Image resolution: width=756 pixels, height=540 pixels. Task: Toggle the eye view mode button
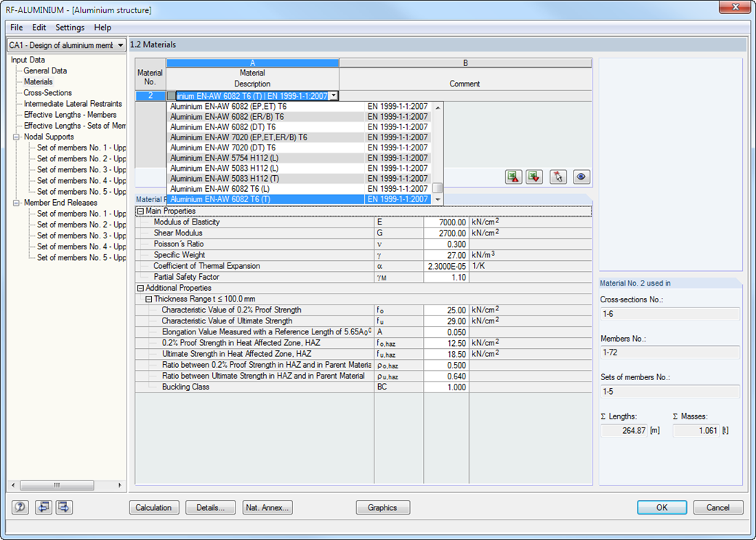click(582, 177)
